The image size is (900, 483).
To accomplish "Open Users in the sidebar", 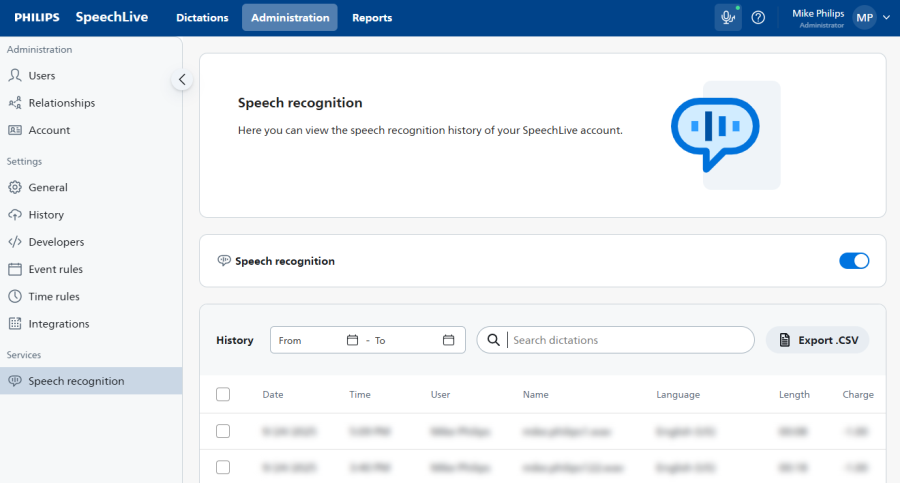I will click(91, 75).
